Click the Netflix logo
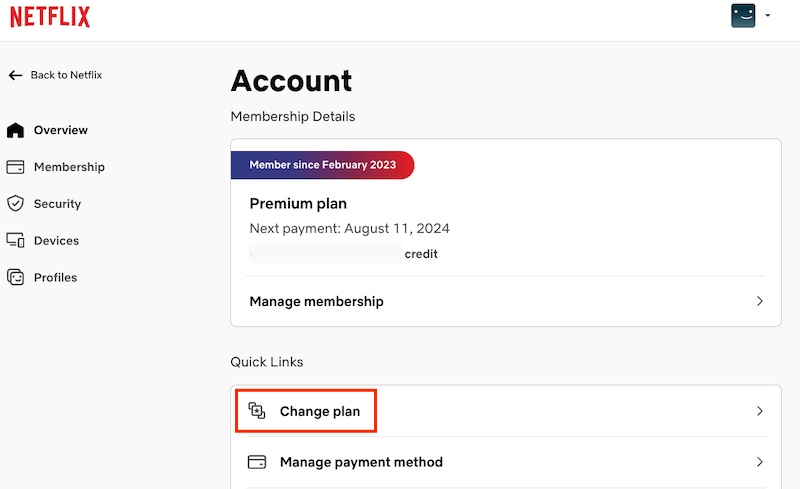800x489 pixels. click(50, 17)
